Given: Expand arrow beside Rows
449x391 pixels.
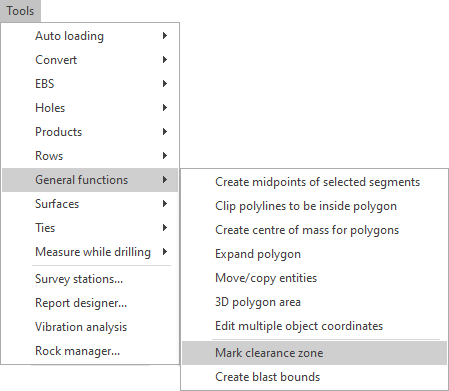Looking at the screenshot, I should click(165, 156).
